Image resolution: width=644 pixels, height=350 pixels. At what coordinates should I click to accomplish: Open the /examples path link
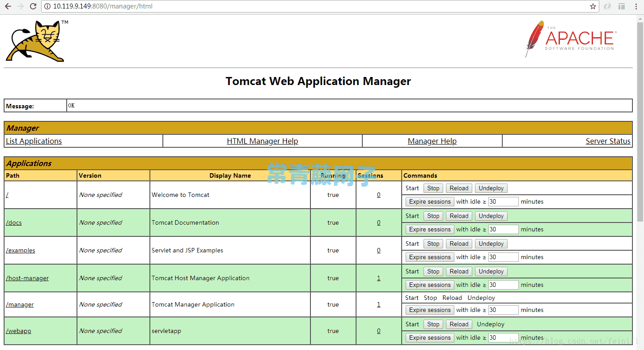pyautogui.click(x=21, y=250)
